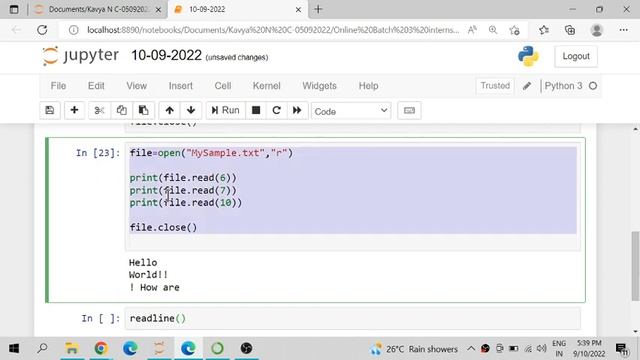This screenshot has height=360, width=640.
Task: Paste cells below icon
Action: click(143, 110)
